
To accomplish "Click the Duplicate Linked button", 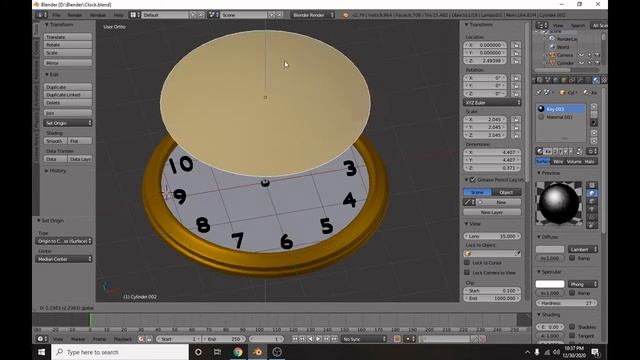I will pos(67,95).
